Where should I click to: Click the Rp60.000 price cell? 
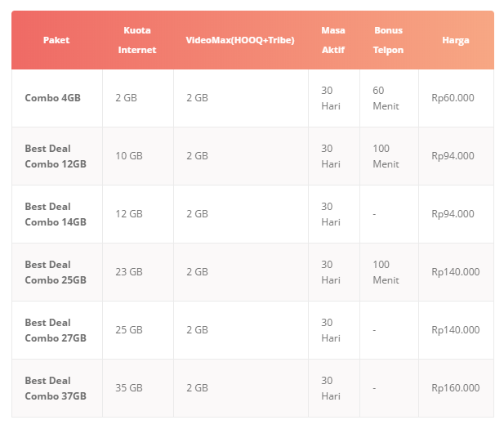[453, 98]
